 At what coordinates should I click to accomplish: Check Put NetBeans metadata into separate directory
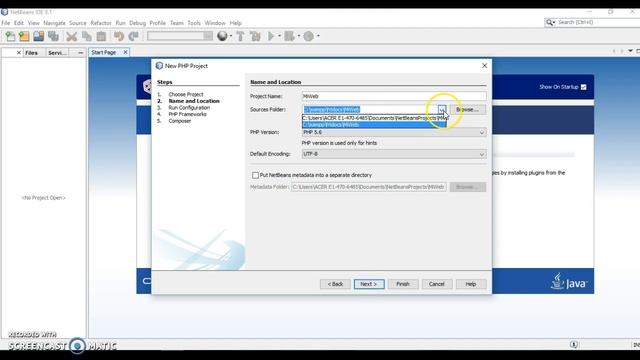pos(256,175)
